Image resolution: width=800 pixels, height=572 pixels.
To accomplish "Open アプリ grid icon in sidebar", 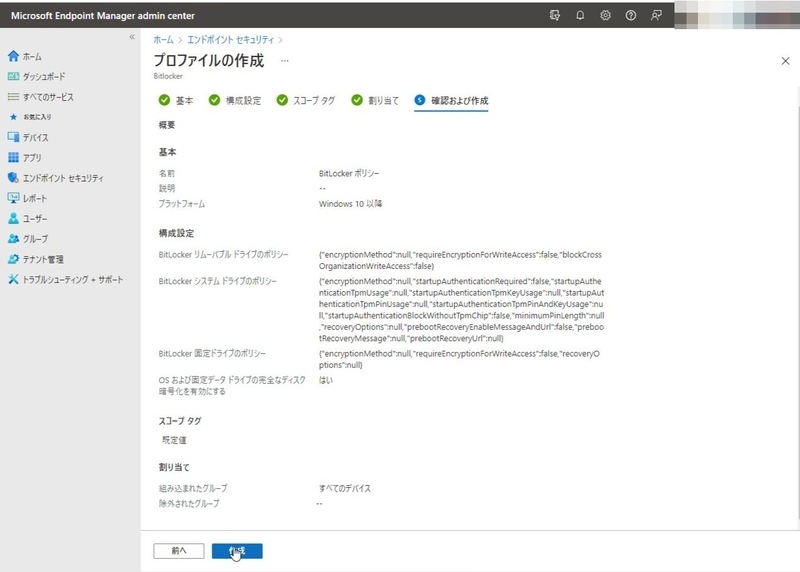I will [13, 158].
